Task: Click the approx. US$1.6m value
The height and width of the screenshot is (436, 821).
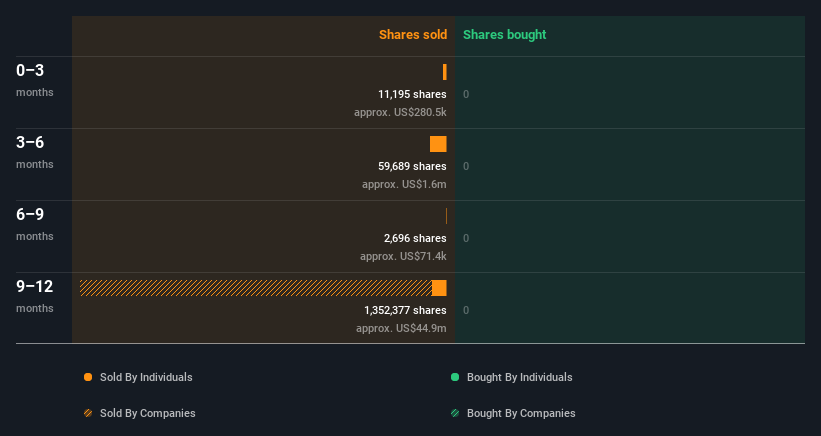Action: (404, 184)
